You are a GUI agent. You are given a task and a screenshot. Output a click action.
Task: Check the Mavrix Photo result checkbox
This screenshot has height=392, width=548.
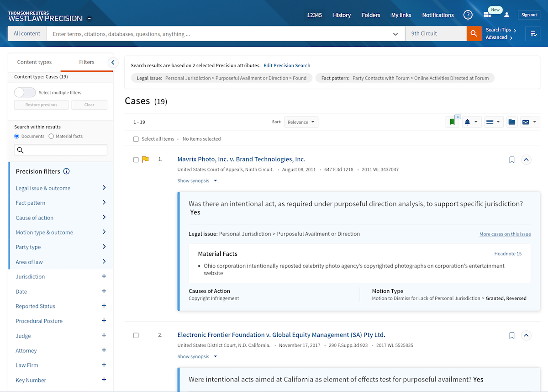(136, 159)
